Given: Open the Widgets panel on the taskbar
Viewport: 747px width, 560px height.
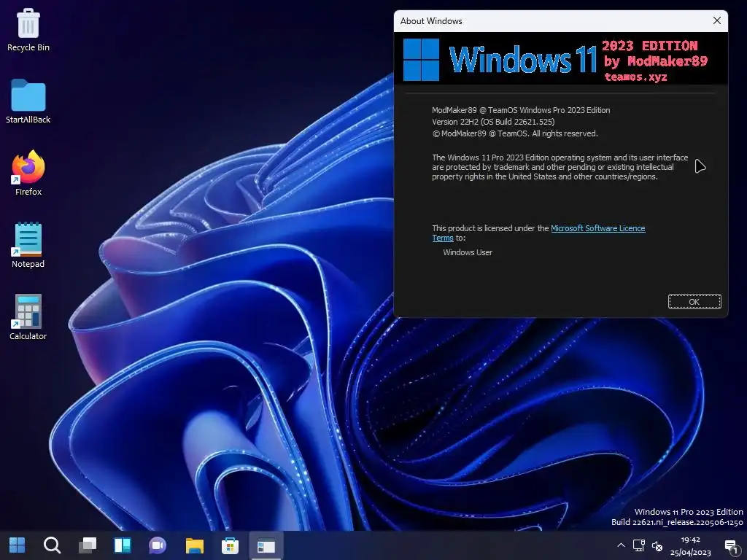Looking at the screenshot, I should click(x=123, y=545).
